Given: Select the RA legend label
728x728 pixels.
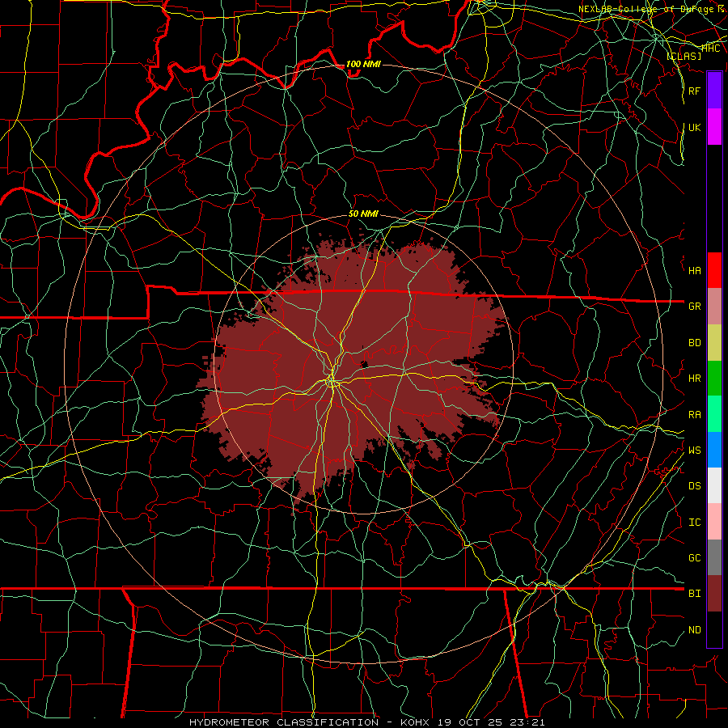Looking at the screenshot, I should [x=694, y=415].
